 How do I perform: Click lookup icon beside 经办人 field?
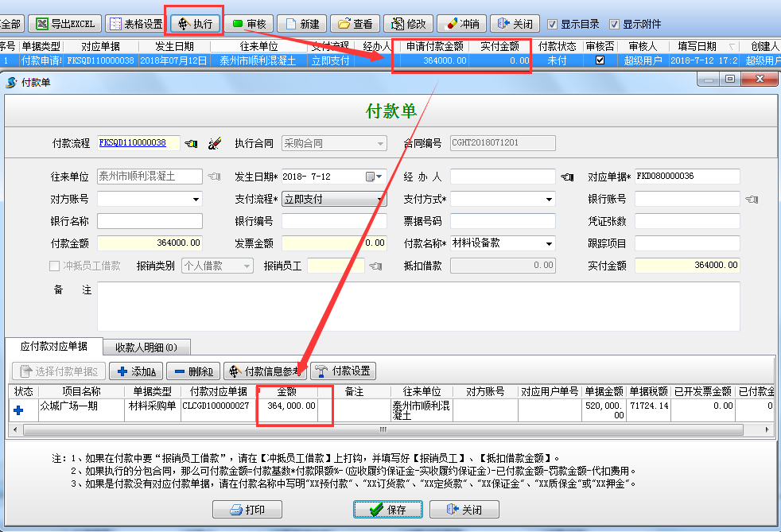(x=566, y=177)
